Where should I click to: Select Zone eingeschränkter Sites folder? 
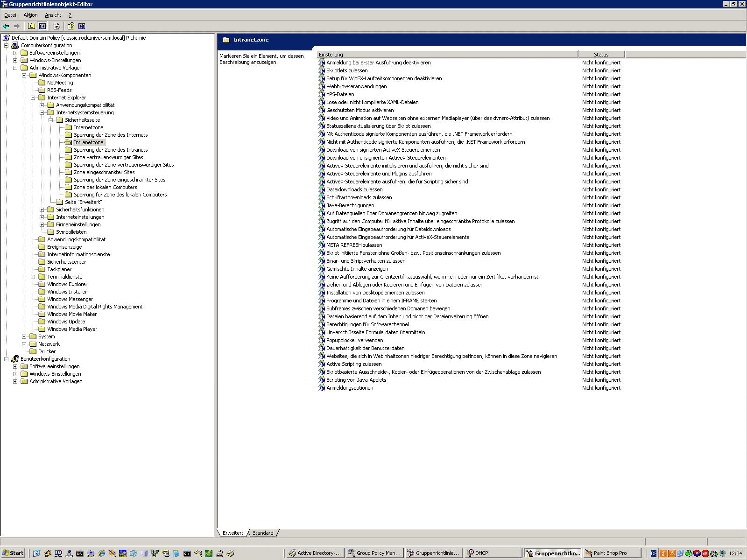point(104,172)
